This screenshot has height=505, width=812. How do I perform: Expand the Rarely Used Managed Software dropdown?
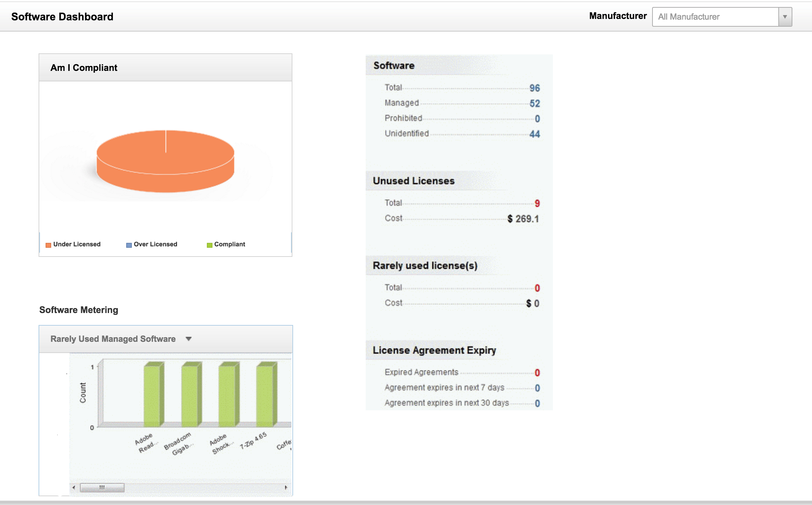pyautogui.click(x=189, y=339)
